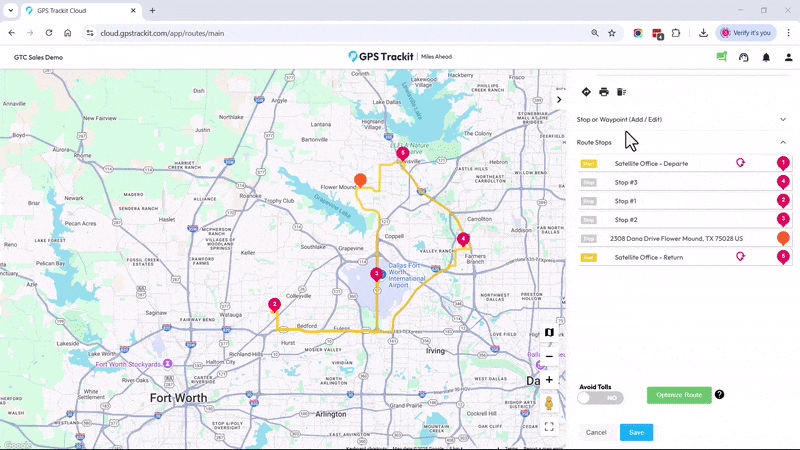The height and width of the screenshot is (450, 800).
Task: Zoom in the map with plus button
Action: 549,380
